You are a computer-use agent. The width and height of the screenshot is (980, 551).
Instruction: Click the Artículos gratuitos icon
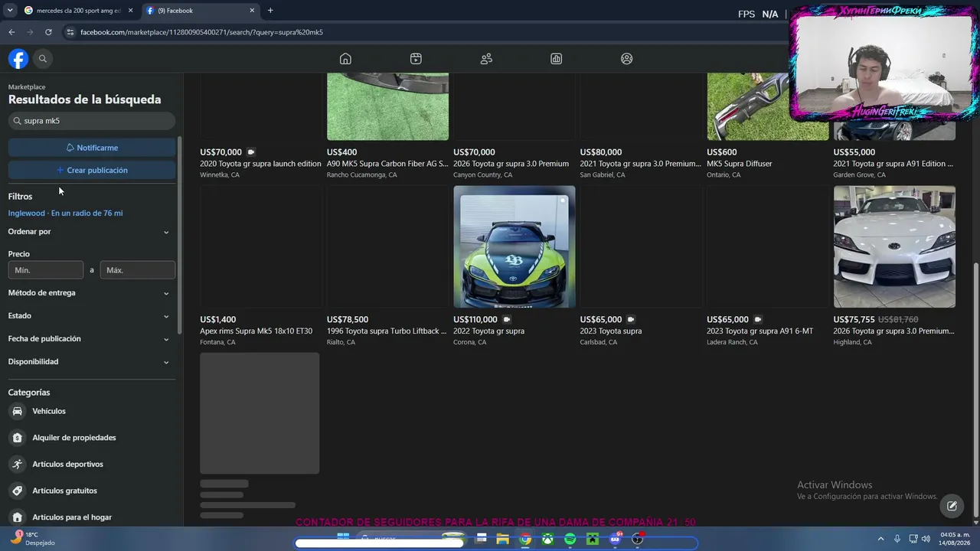point(18,491)
